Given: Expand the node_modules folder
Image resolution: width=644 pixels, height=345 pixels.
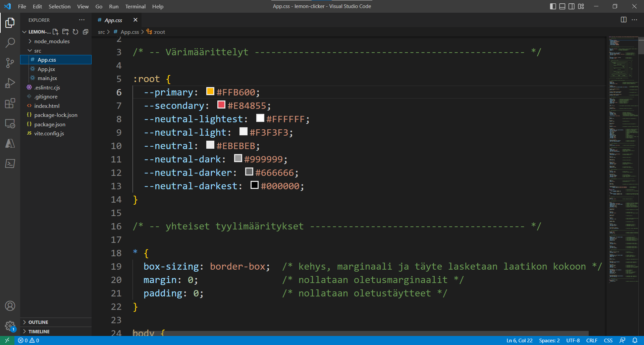Looking at the screenshot, I should click(x=52, y=41).
